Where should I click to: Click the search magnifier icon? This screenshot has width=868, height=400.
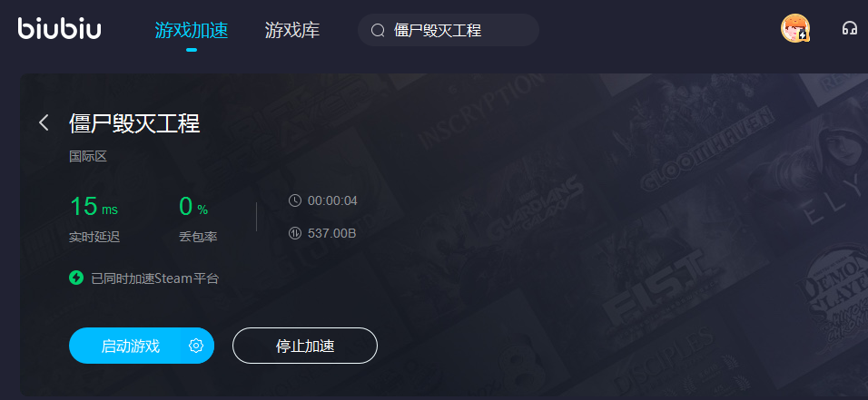(378, 31)
